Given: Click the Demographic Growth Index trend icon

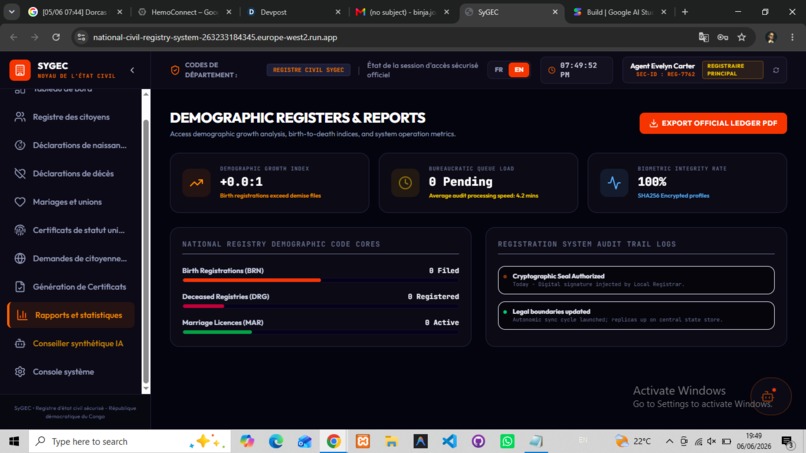Looking at the screenshot, I should pos(196,183).
